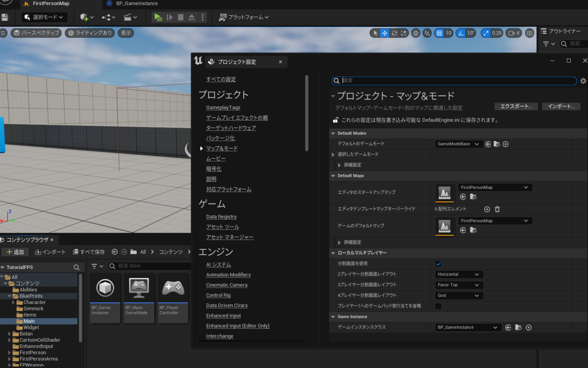Click すべて保存 in content browser
Image resolution: width=588 pixels, height=368 pixels.
pyautogui.click(x=89, y=252)
